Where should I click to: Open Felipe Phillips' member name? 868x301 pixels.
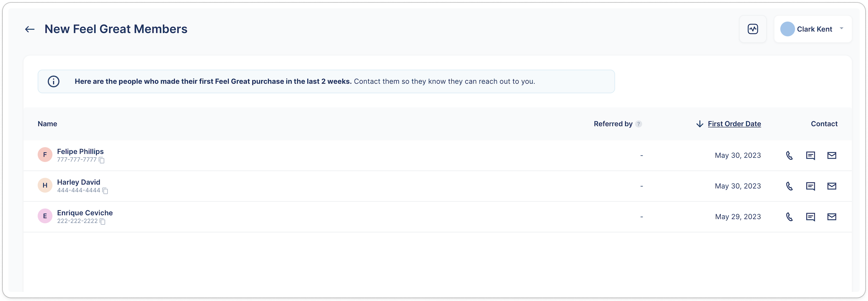pyautogui.click(x=80, y=152)
